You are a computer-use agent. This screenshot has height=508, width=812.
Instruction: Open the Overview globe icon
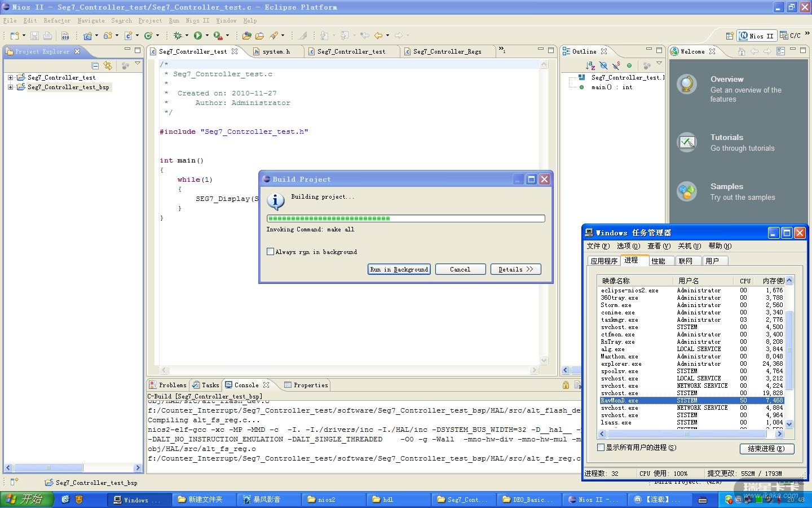pos(686,84)
